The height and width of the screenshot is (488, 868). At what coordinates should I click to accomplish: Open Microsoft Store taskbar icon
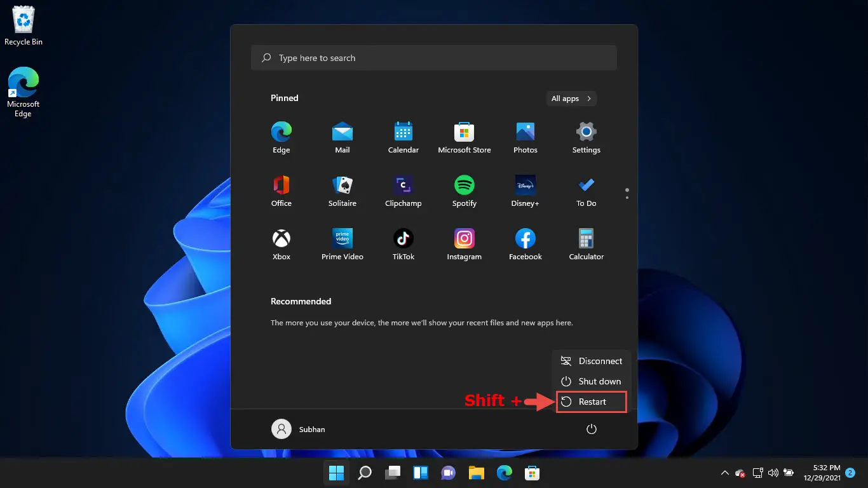532,473
